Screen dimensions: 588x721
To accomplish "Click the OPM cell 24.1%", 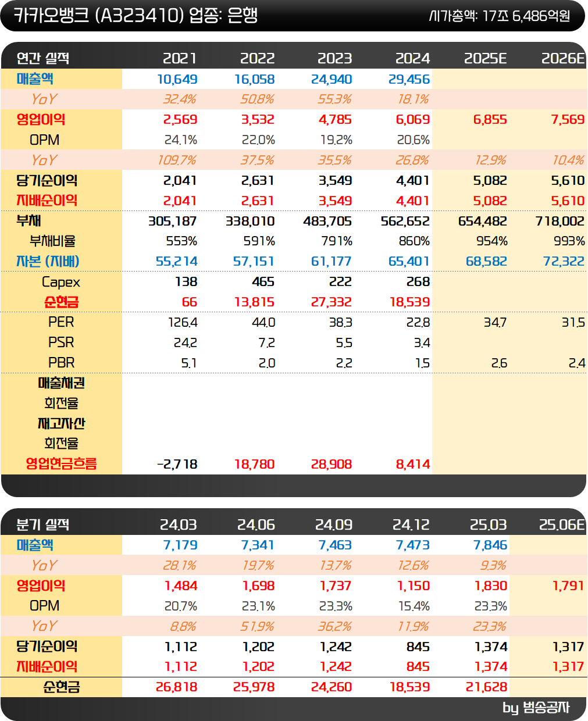I will (x=181, y=140).
